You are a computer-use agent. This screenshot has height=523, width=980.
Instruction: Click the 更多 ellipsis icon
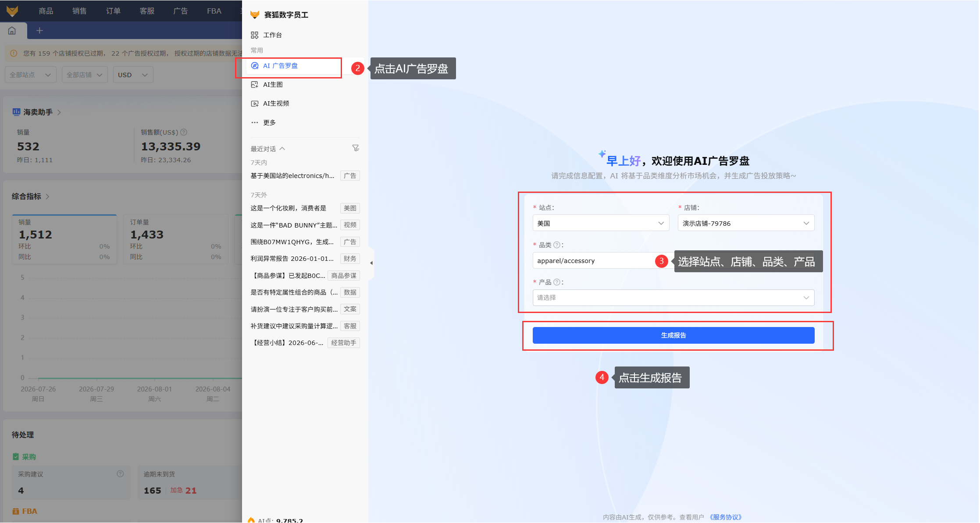254,123
